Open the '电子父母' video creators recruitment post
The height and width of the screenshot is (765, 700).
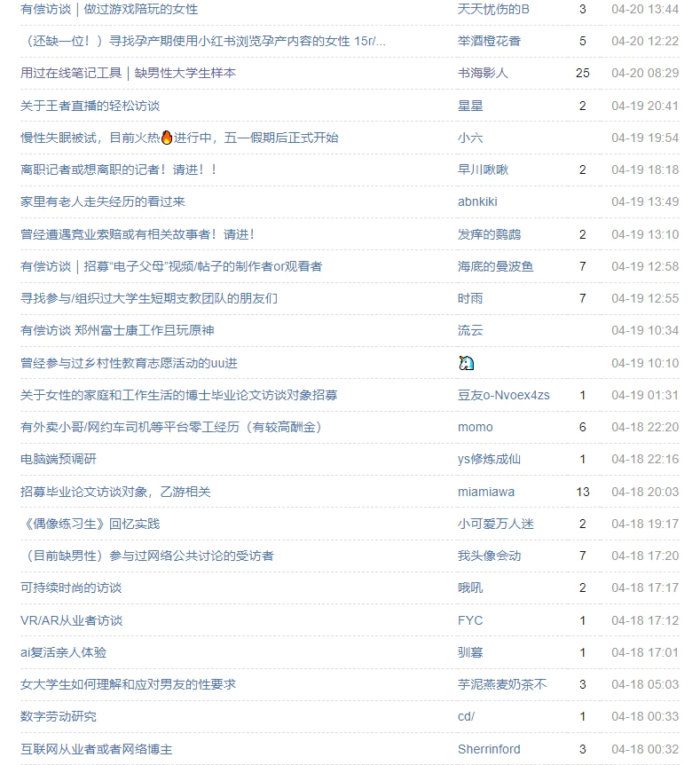171,266
